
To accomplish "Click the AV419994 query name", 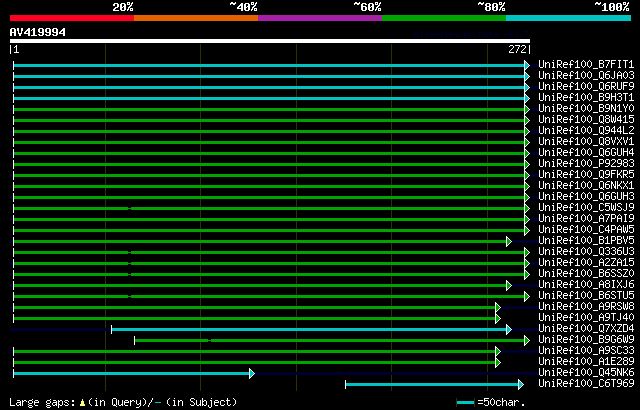I will click(x=38, y=32).
